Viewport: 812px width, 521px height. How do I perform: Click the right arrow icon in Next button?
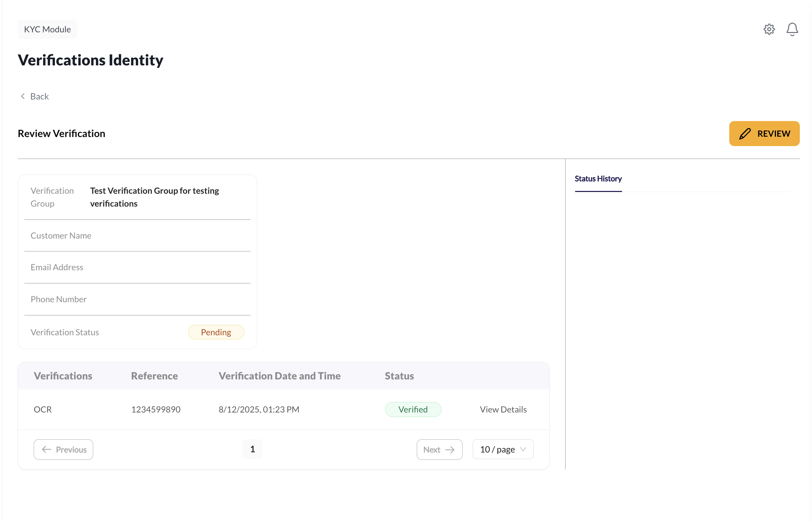[x=450, y=449]
